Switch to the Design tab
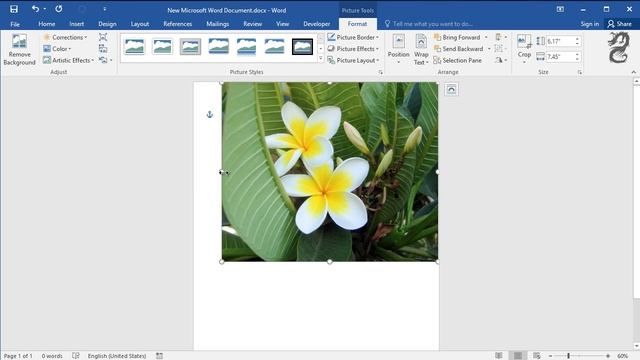Image resolution: width=640 pixels, height=360 pixels. pyautogui.click(x=107, y=24)
